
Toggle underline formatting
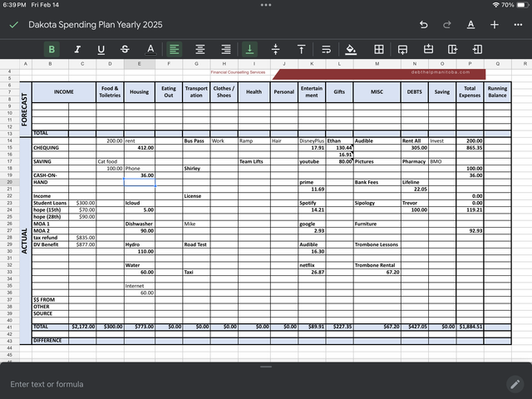point(101,50)
